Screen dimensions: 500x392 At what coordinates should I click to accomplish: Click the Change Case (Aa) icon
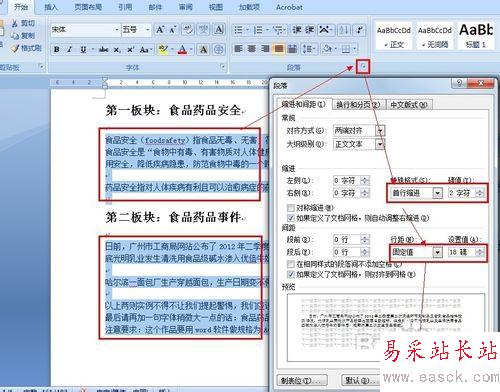(144, 49)
